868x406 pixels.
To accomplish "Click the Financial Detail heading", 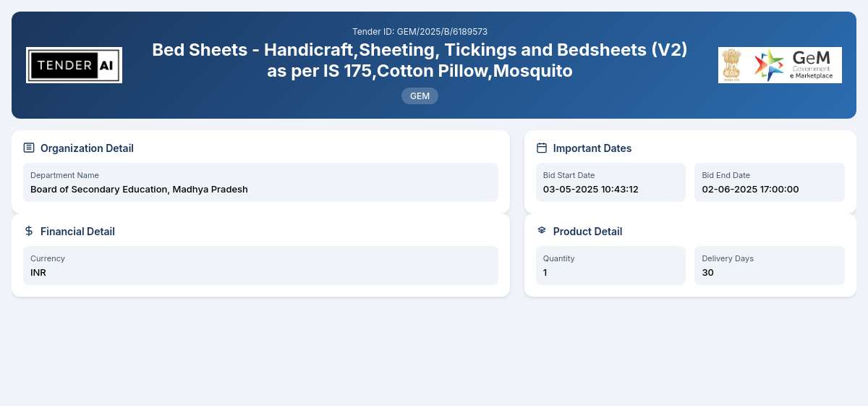I will (x=77, y=232).
